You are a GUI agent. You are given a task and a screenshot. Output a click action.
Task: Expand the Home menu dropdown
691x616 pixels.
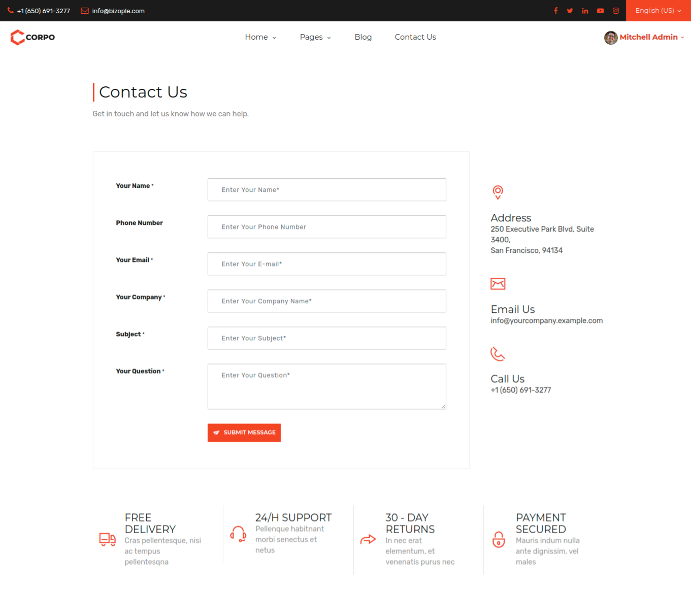[260, 37]
